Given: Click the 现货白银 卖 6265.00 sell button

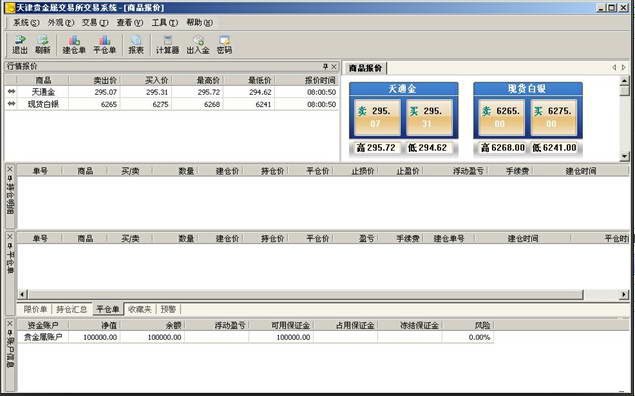Looking at the screenshot, I should 501,117.
